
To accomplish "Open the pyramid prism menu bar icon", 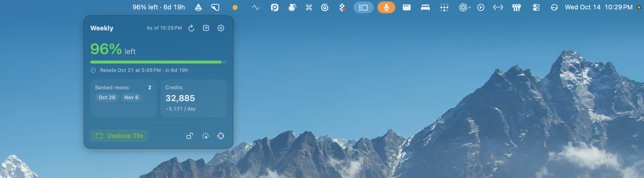I will pyautogui.click(x=198, y=7).
